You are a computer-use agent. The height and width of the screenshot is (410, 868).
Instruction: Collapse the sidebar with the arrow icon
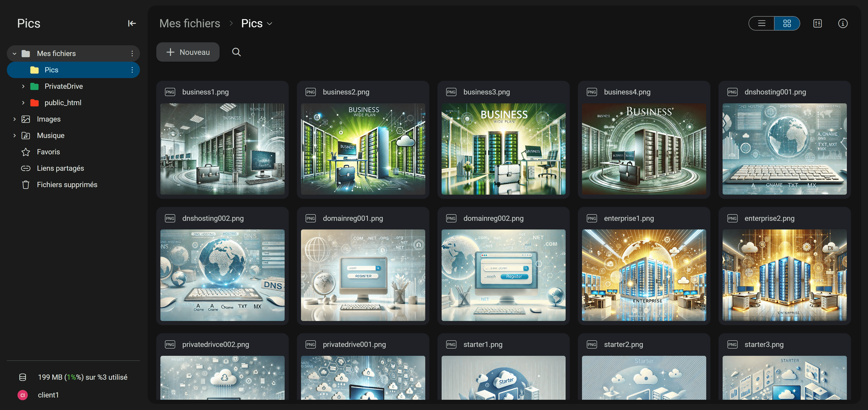132,23
